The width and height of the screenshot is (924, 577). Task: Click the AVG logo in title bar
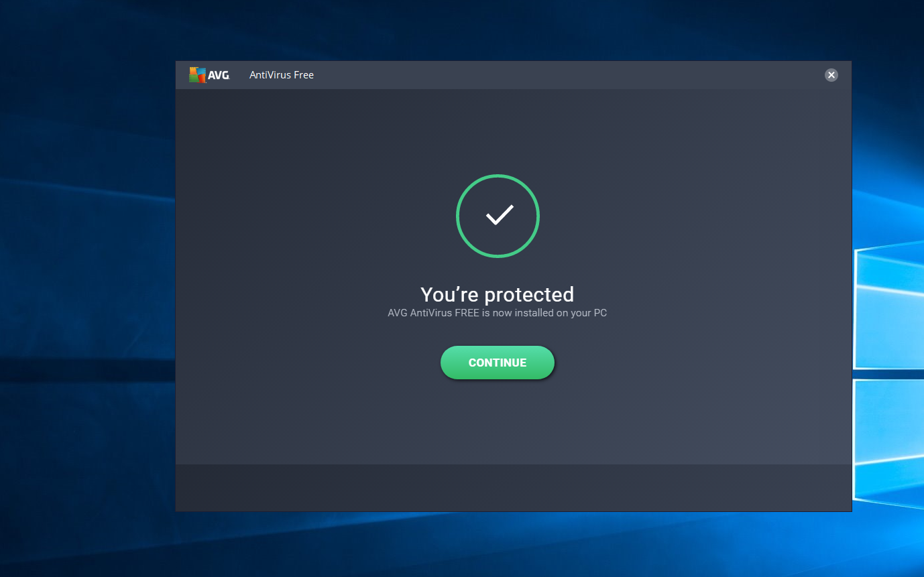[209, 75]
